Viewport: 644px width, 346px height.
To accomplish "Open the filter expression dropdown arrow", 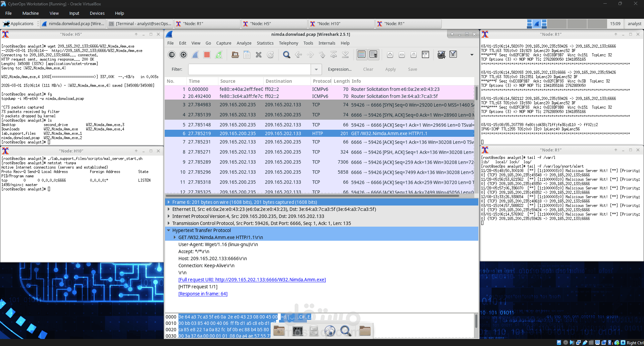I will tap(316, 69).
